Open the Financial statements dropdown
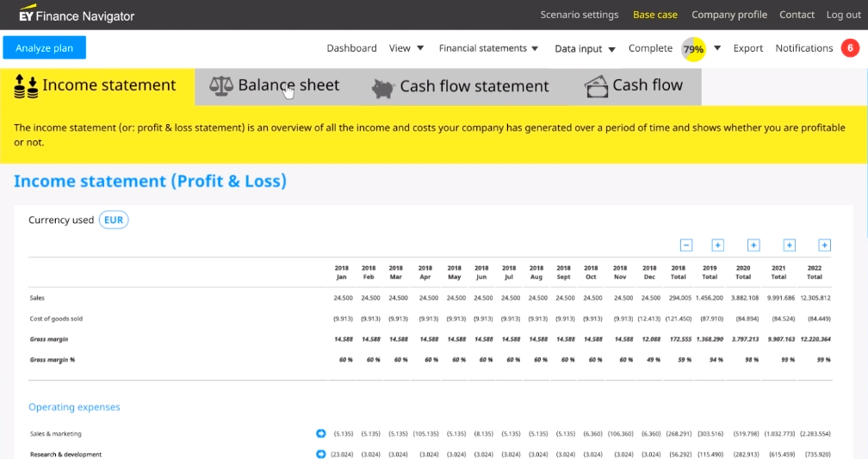This screenshot has height=459, width=868. coord(488,48)
